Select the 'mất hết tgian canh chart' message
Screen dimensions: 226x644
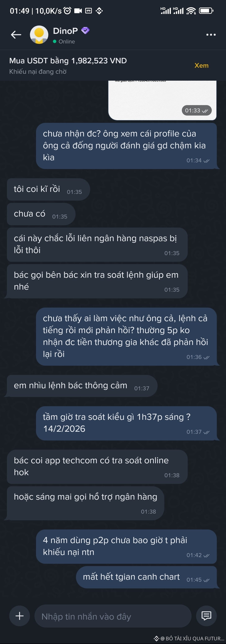click(146, 577)
